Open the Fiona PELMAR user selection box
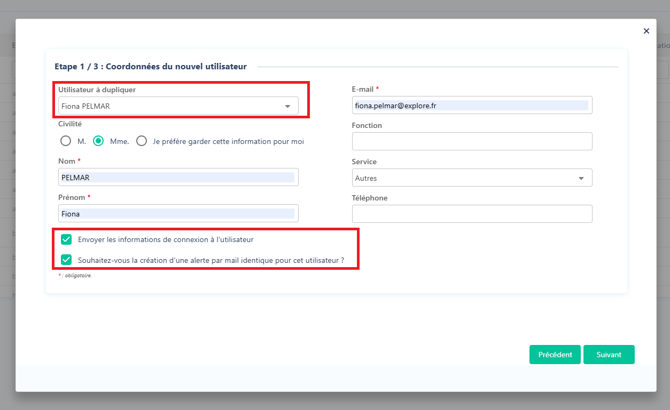This screenshot has width=670, height=410. coord(170,106)
